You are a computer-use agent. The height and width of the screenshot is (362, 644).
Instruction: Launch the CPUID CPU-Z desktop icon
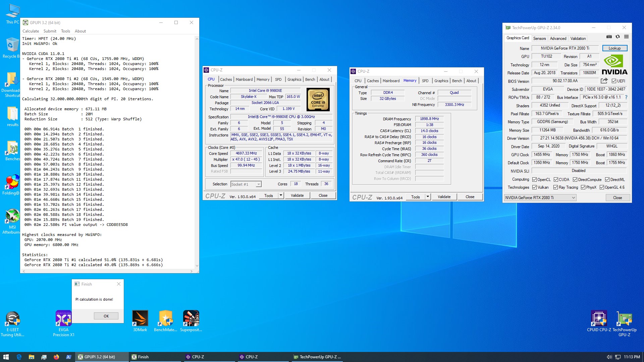599,321
